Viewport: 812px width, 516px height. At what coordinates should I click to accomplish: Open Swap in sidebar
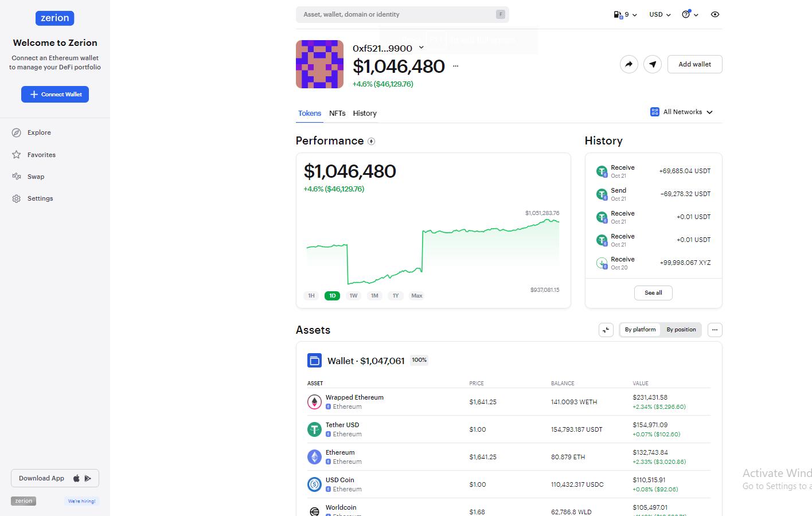(x=36, y=177)
